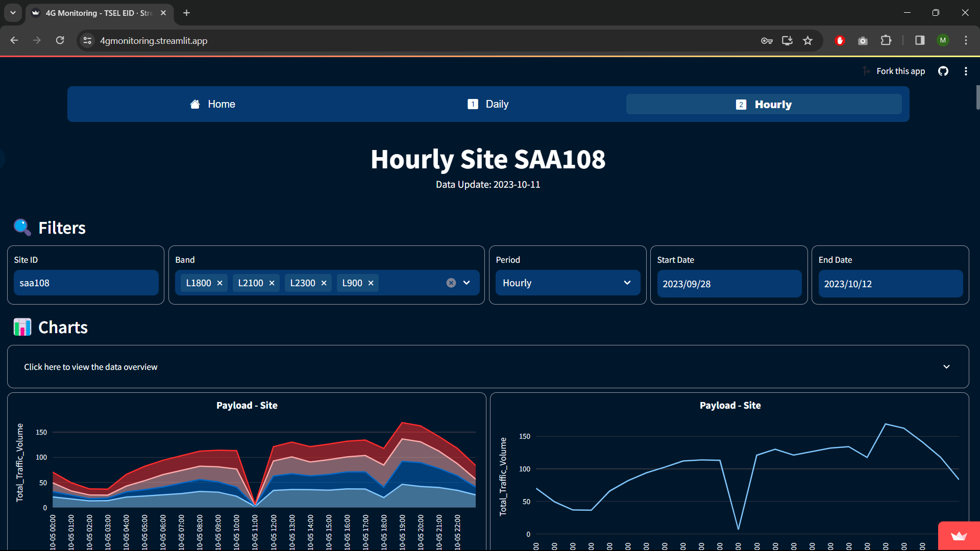Viewport: 980px width, 551px height.
Task: Click the page's vertical scrollbar thumb
Action: [977, 97]
